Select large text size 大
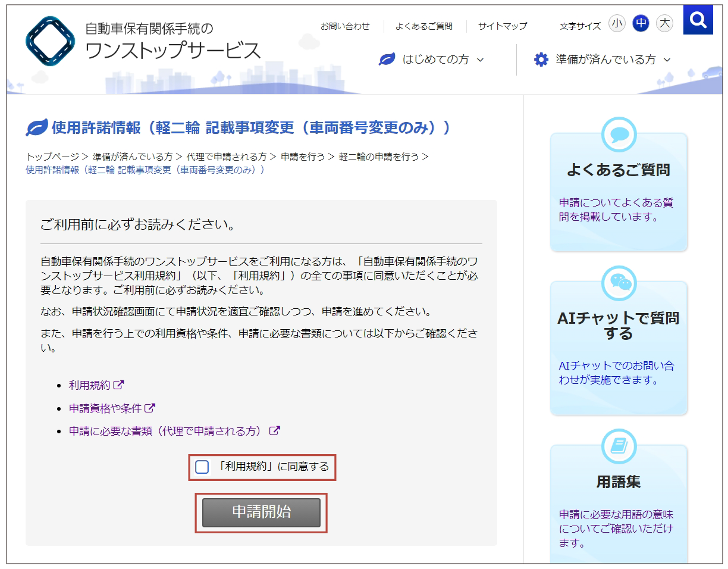 click(x=664, y=23)
